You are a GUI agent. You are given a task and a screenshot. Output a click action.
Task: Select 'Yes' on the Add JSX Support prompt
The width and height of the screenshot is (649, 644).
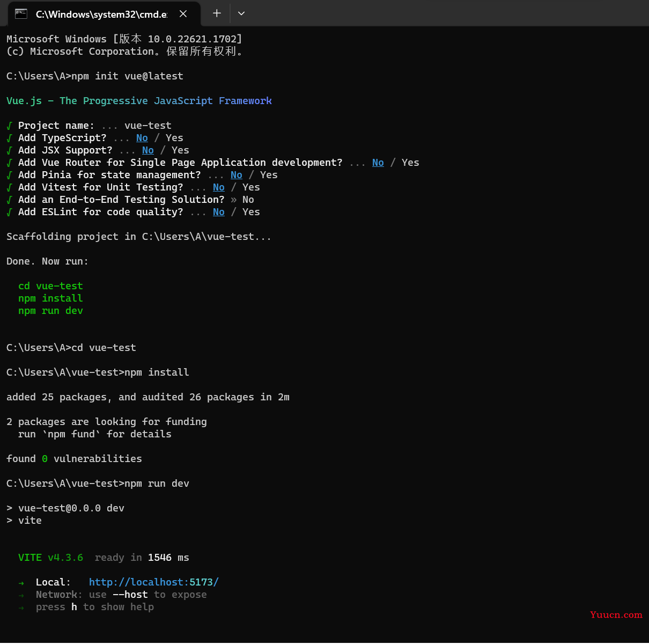pyautogui.click(x=180, y=150)
